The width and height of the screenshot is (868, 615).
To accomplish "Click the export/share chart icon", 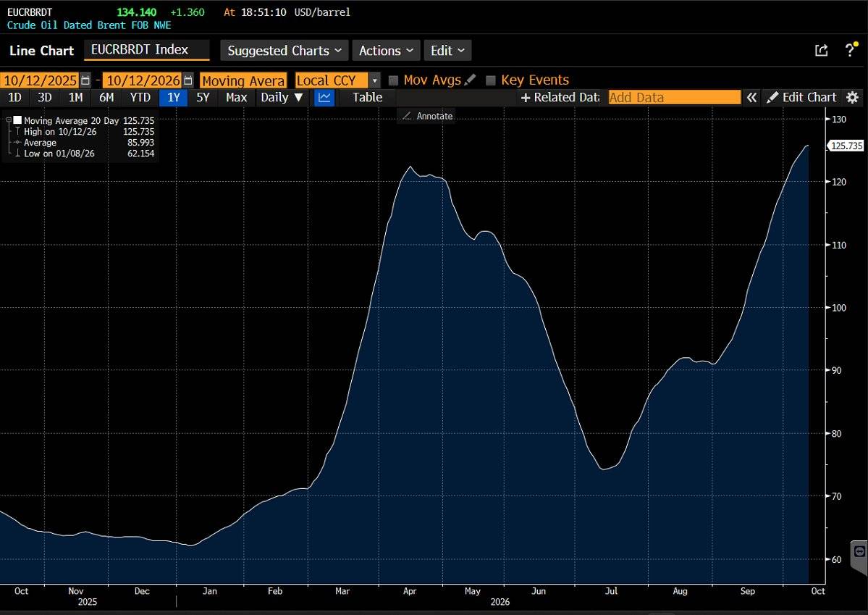I will [822, 51].
